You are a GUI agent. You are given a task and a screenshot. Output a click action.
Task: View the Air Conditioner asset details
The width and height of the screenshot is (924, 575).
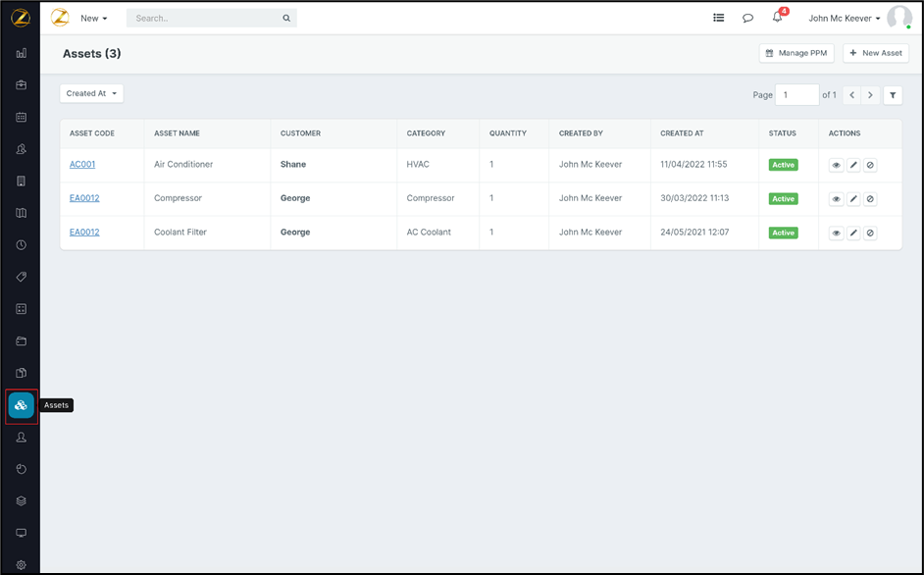tap(836, 166)
